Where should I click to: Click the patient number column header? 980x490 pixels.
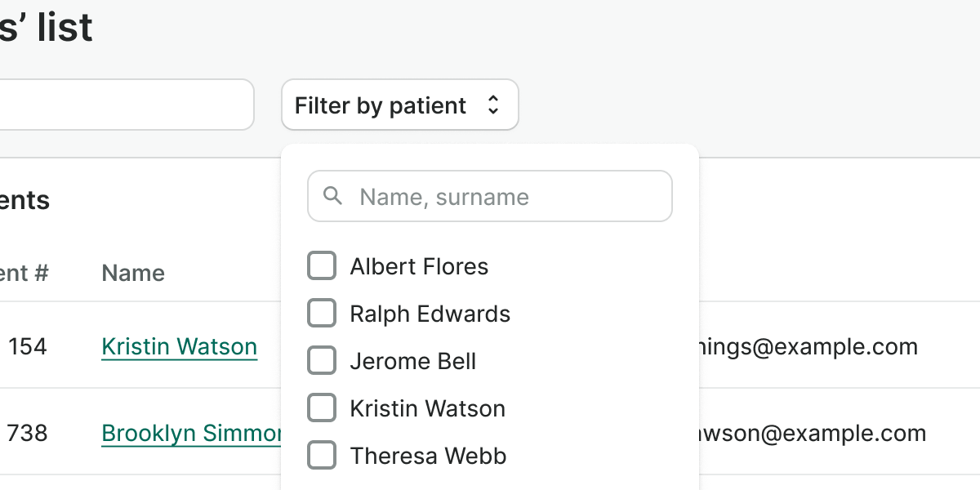(x=24, y=273)
